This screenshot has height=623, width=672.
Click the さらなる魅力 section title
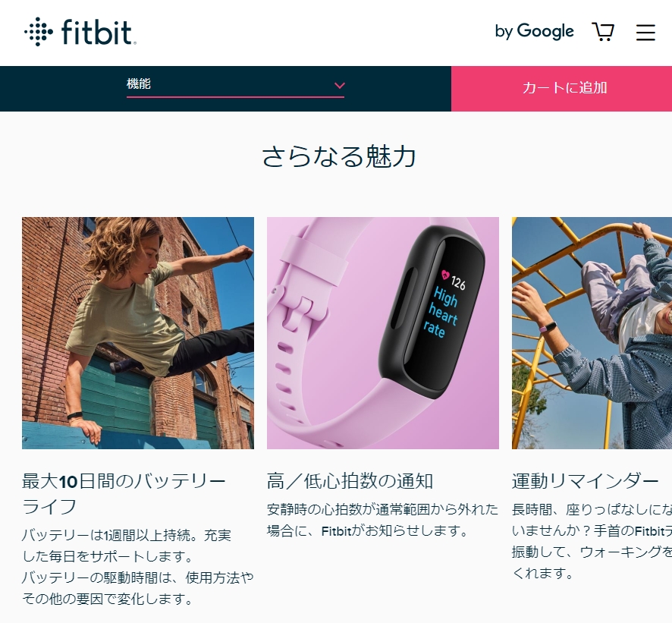coord(338,156)
